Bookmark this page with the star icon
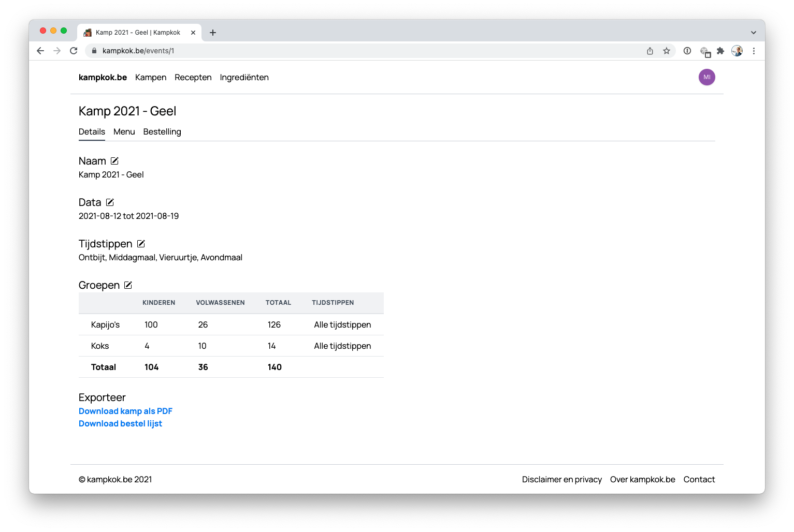The width and height of the screenshot is (794, 532). point(667,51)
